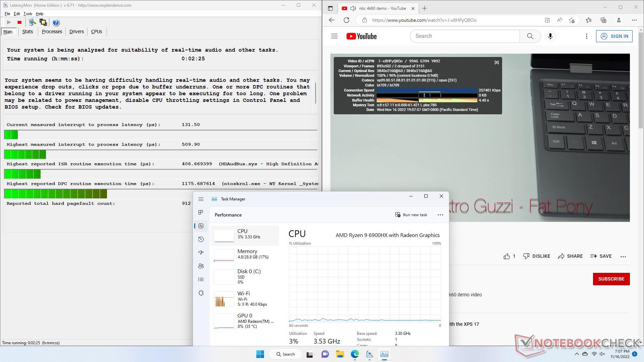The image size is (644, 362).
Task: Select Performance page icon in Task Manager
Action: click(201, 226)
